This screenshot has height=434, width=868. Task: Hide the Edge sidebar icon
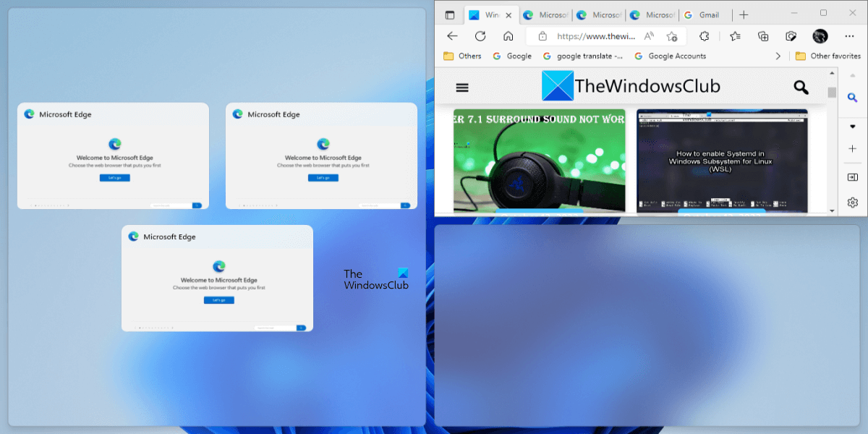click(852, 177)
